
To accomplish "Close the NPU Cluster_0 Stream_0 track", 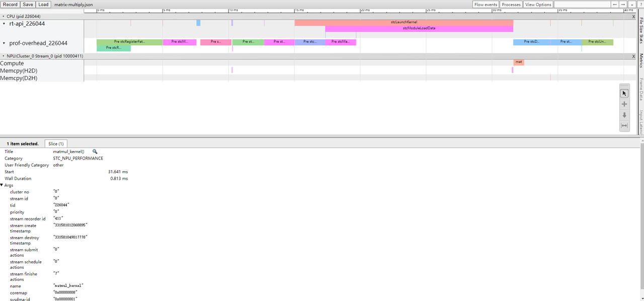I will pyautogui.click(x=633, y=56).
